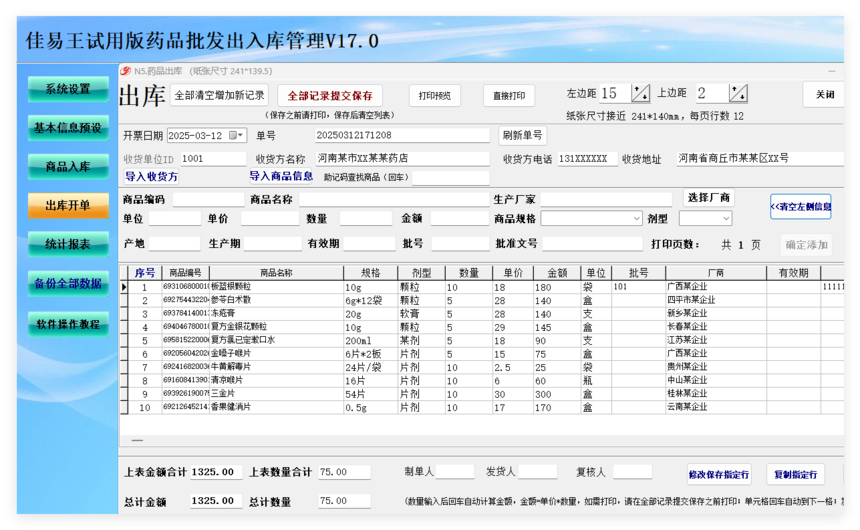Open 系统设置 in the sidebar
Viewport: 860px width, 530px height.
(68, 89)
